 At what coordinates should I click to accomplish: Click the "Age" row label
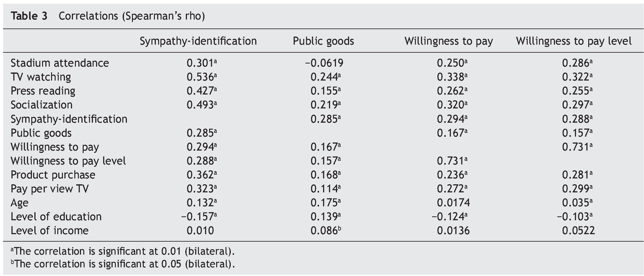tap(20, 203)
